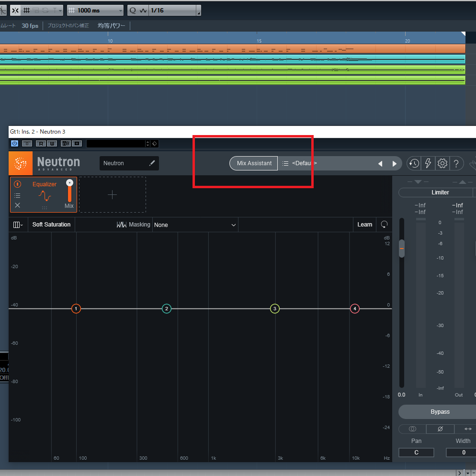
Task: Select EQ band node 4
Action: pyautogui.click(x=354, y=309)
